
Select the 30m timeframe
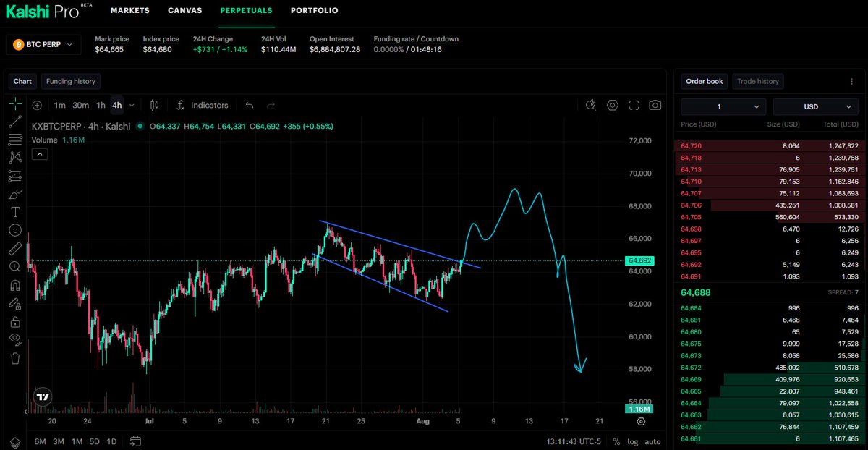(80, 105)
